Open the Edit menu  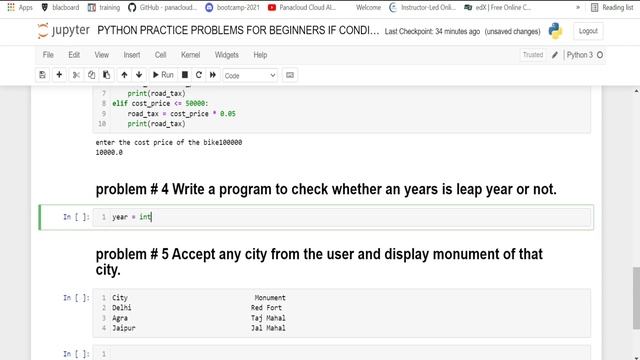74,55
